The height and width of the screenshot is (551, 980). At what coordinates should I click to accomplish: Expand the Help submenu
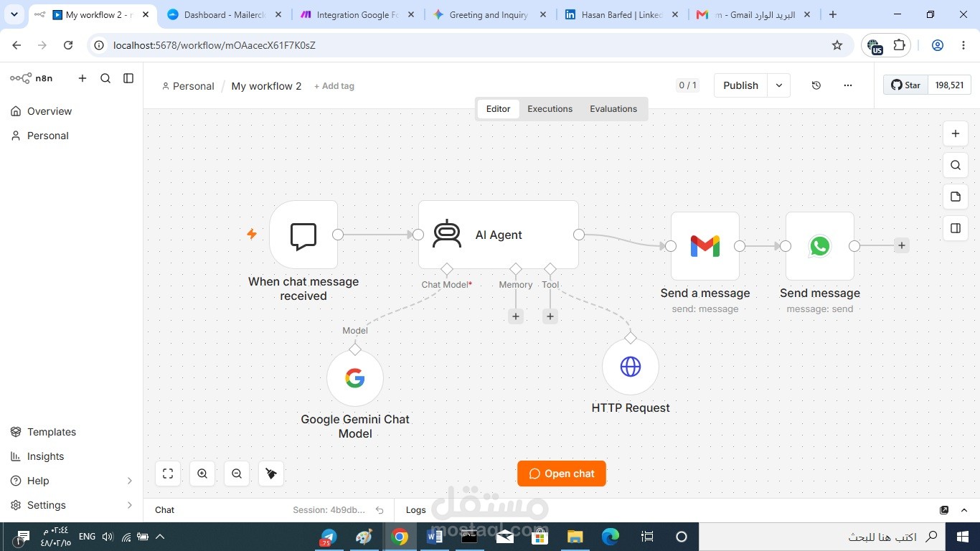(x=130, y=481)
